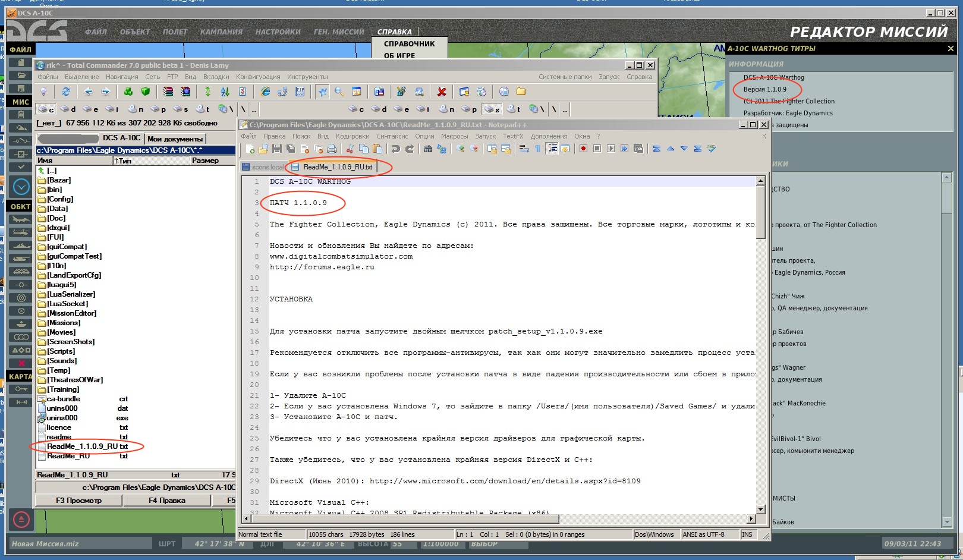Click Notepad++ vertical scrollbar thumb

(761, 212)
